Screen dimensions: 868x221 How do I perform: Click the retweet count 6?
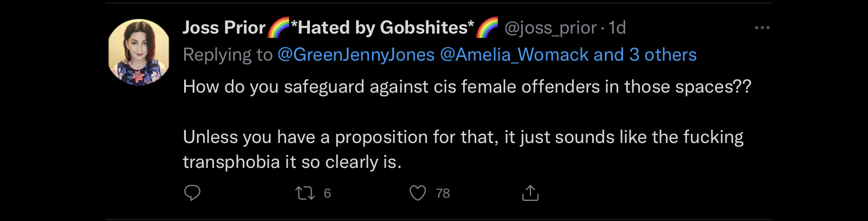327,193
